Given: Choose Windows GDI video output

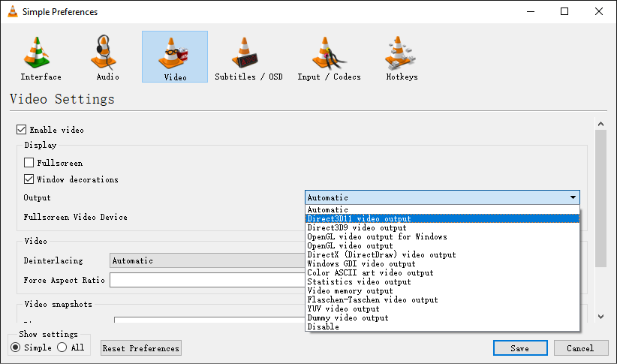Looking at the screenshot, I should [x=442, y=263].
